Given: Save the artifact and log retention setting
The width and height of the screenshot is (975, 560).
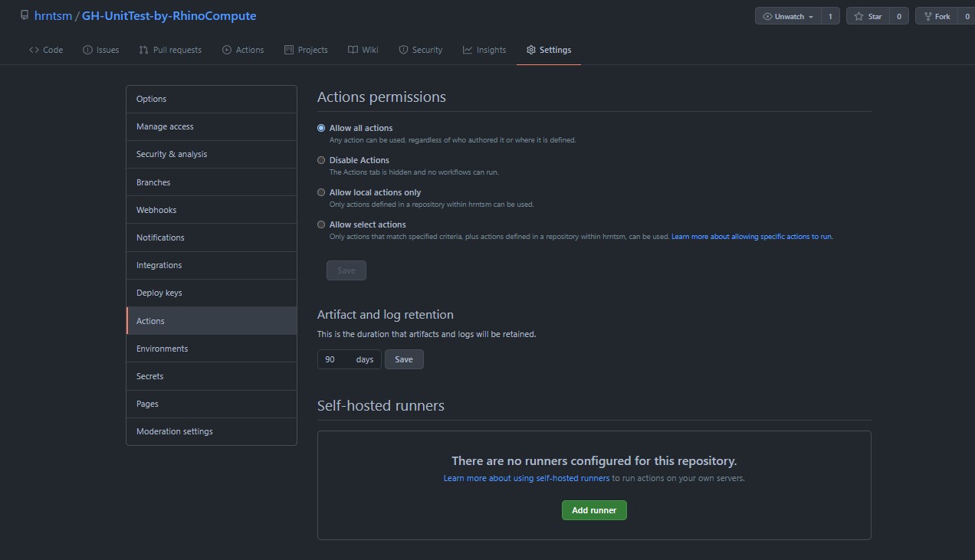Looking at the screenshot, I should tap(404, 359).
